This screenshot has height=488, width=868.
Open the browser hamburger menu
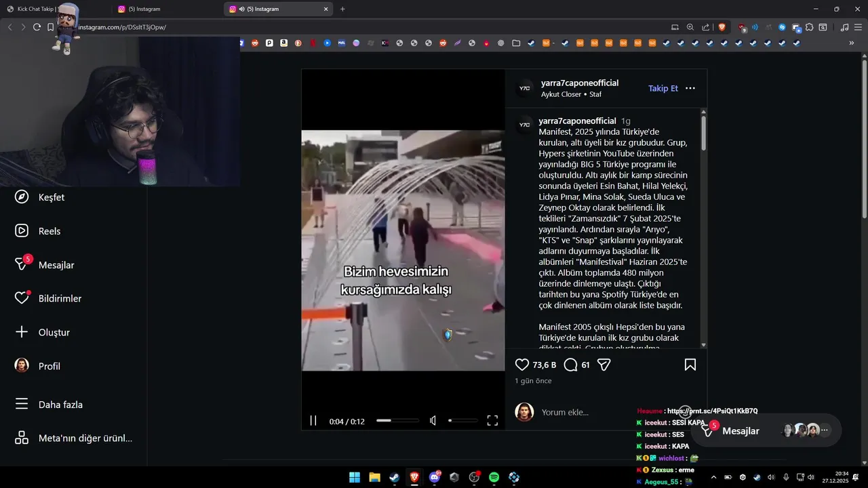coord(858,27)
